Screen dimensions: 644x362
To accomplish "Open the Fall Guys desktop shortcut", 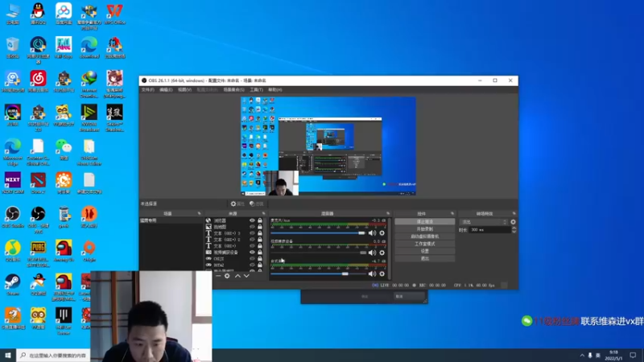I will pyautogui.click(x=64, y=47).
